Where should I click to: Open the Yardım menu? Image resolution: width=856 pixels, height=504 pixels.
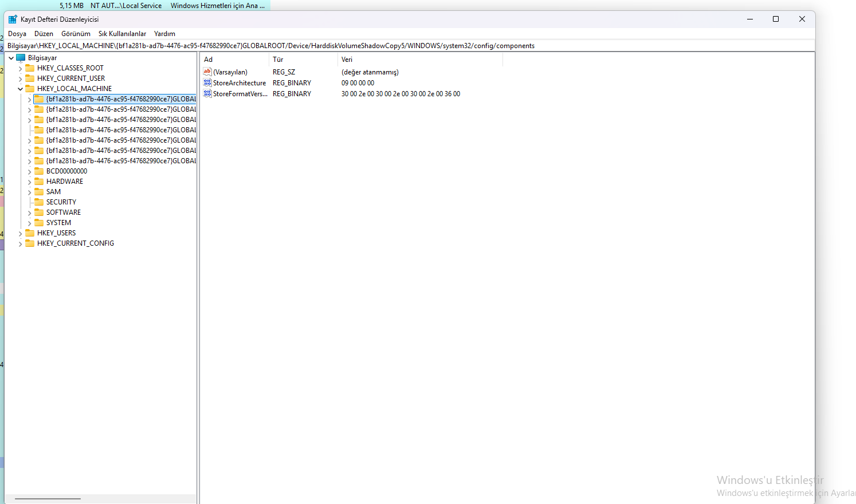[164, 34]
